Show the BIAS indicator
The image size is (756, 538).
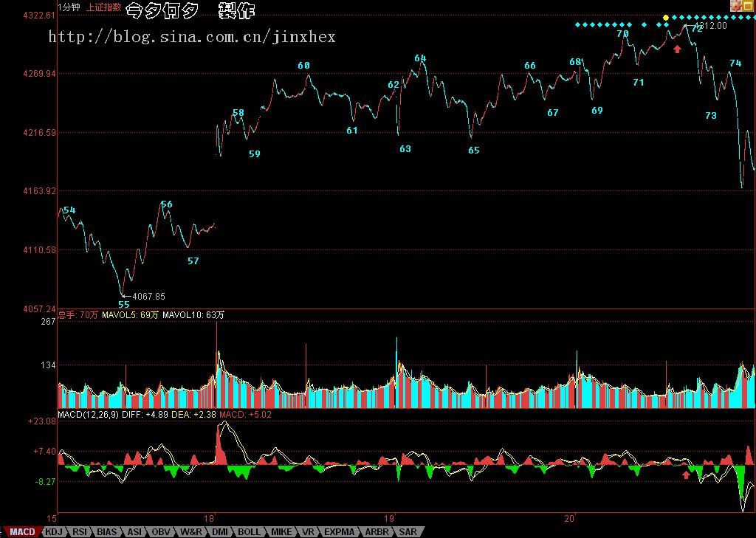point(107,531)
